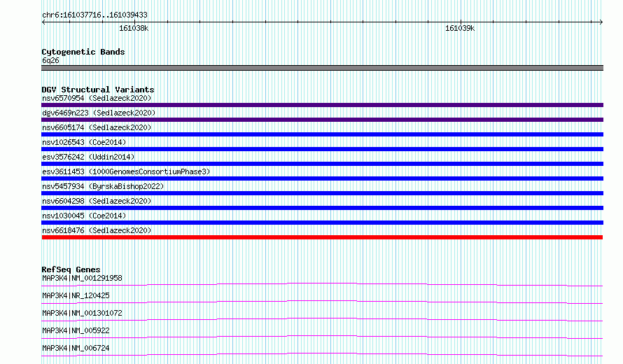The image size is (623, 364).
Task: Click the blue bar for nsv6605174
Action: click(322, 134)
